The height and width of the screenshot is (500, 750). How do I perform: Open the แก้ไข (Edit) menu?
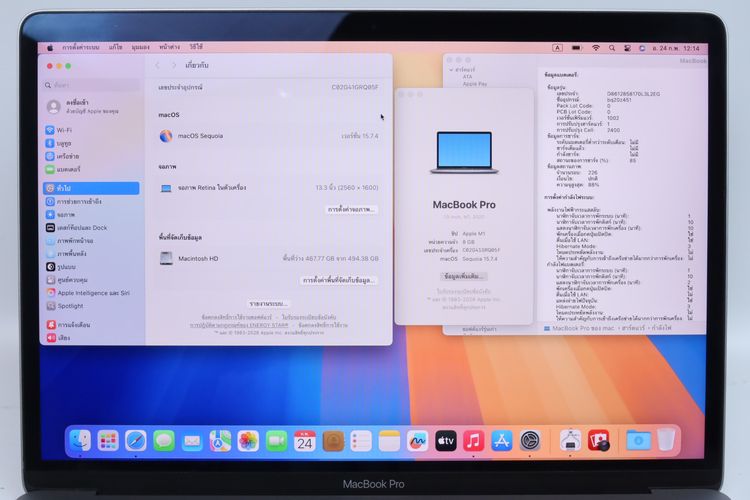[x=115, y=47]
